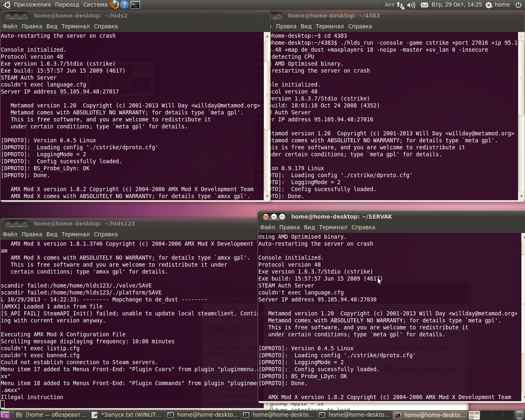Switch to the highlighted terminal taskbar button
Viewport: 525px width, 420px height.
coord(430,415)
